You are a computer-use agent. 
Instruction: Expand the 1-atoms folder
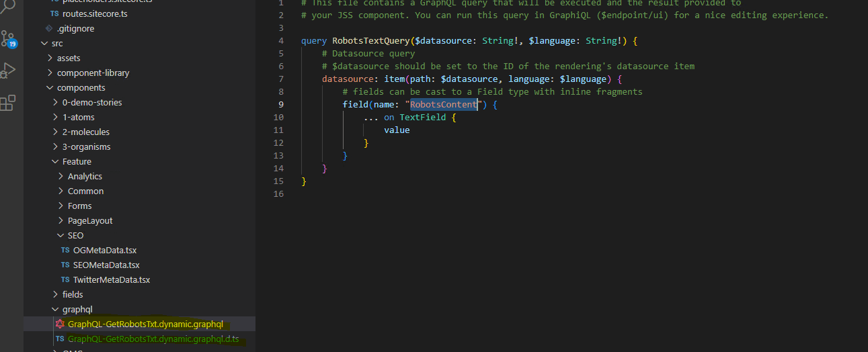tap(55, 117)
